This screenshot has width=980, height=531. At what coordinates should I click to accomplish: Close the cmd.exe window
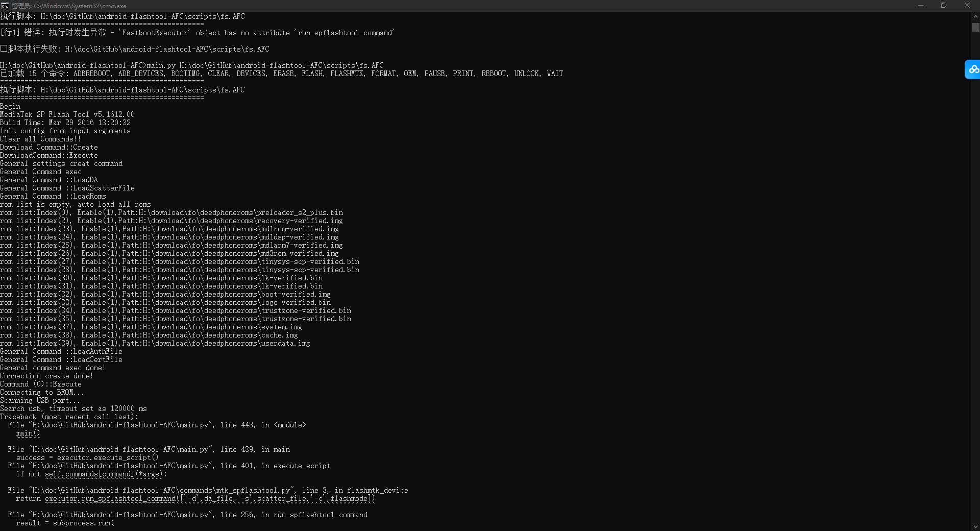(x=967, y=6)
